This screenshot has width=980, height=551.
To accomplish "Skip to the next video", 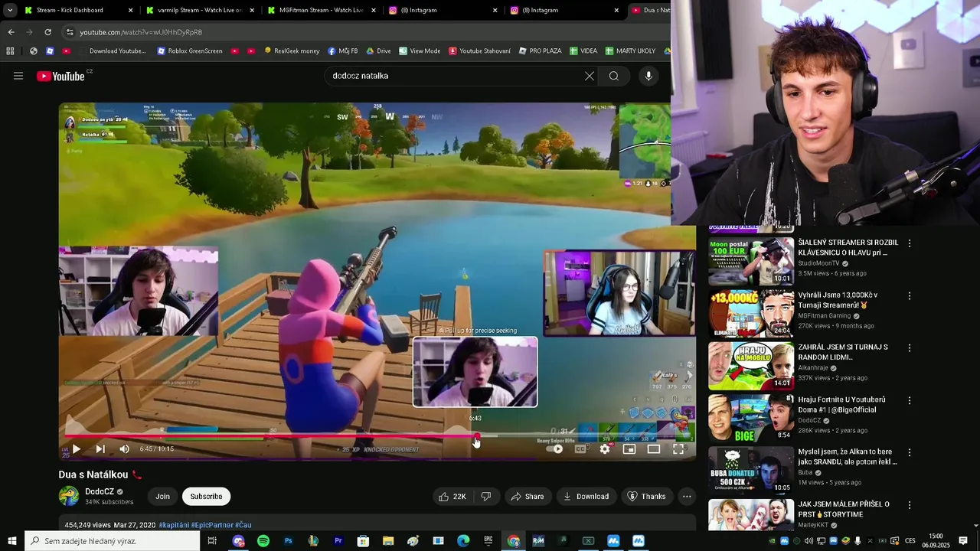I will (x=100, y=449).
